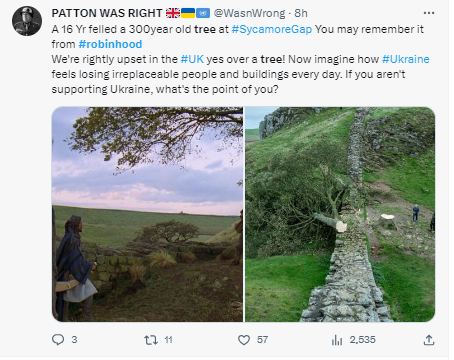
Task: Click the reply count number 3
Action: pos(74,340)
